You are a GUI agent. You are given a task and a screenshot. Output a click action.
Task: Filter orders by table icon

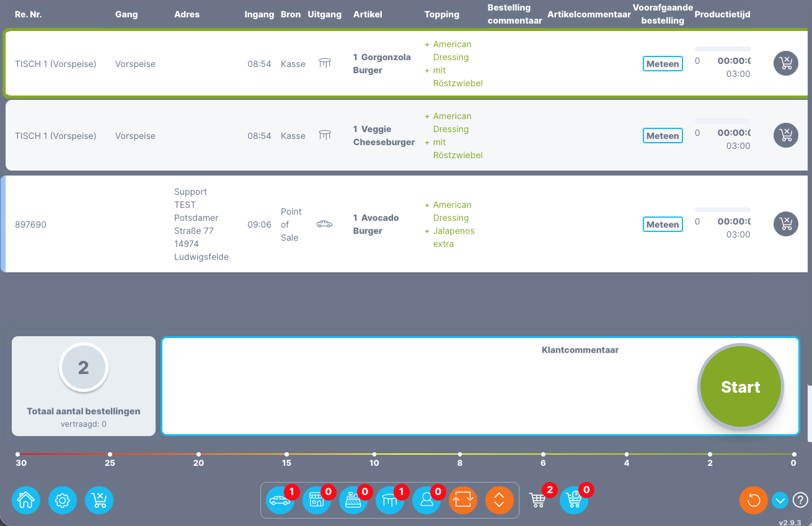[x=389, y=500]
